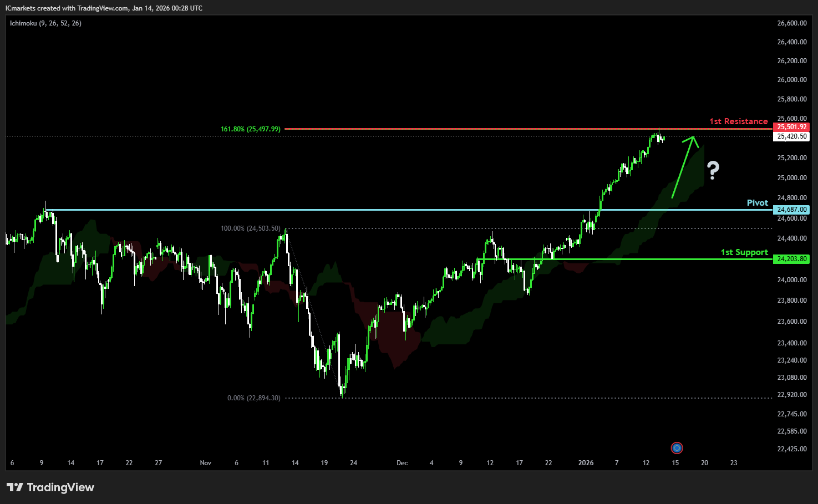
Task: Select the Ichimoku (9, 26, 52, 26) indicator label
Action: [x=45, y=23]
